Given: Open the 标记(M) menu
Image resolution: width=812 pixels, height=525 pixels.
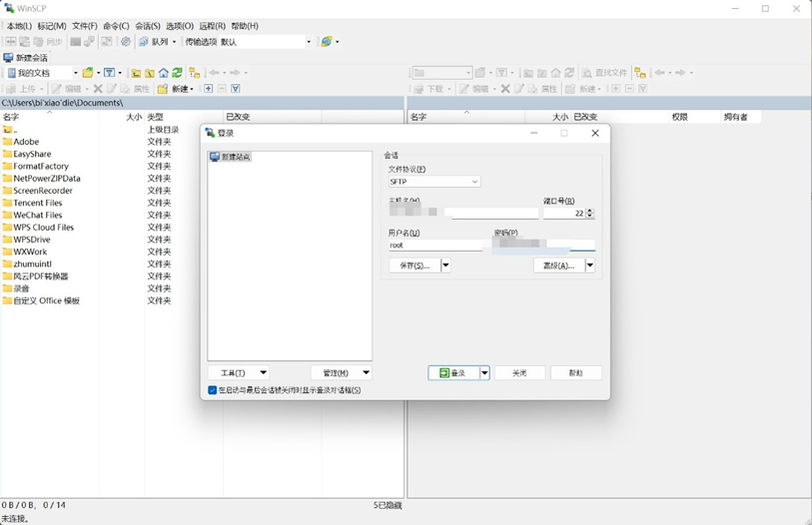Looking at the screenshot, I should pos(52,26).
